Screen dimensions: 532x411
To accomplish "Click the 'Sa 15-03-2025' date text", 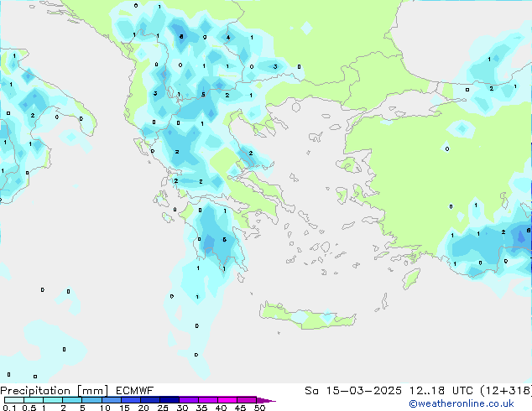I will tap(353, 391).
